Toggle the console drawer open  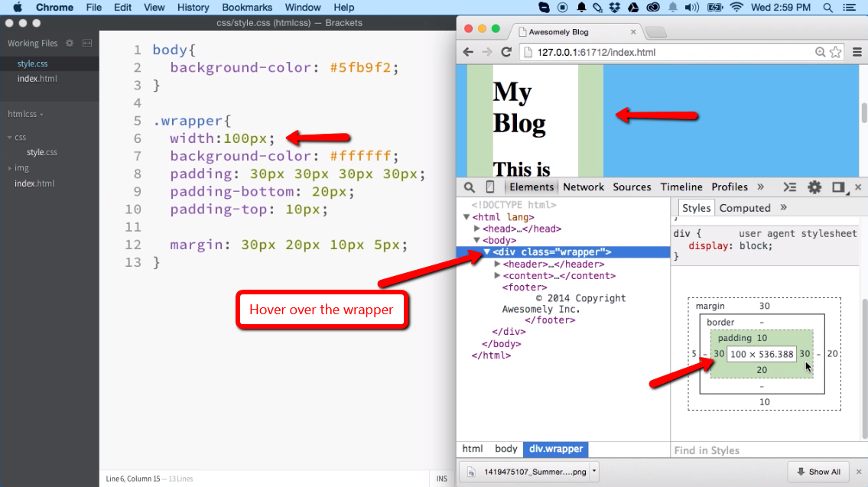coord(790,187)
